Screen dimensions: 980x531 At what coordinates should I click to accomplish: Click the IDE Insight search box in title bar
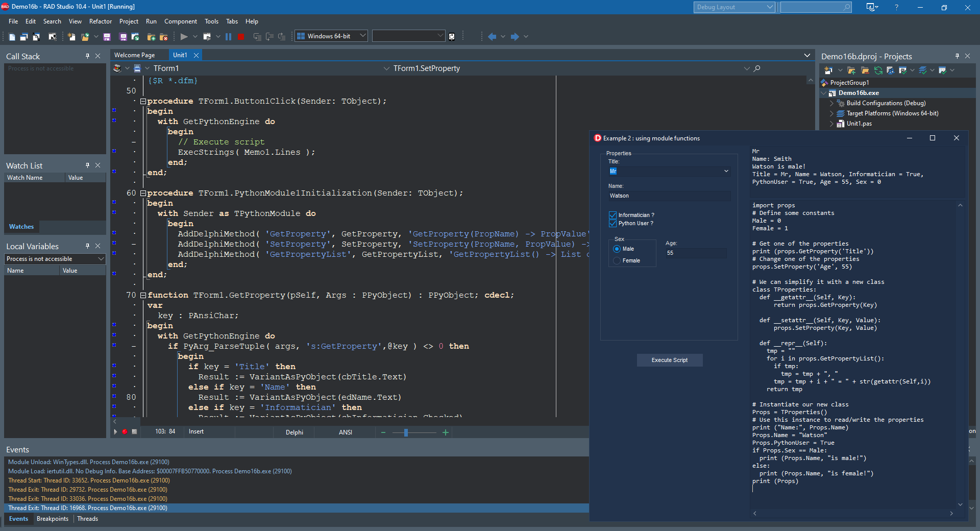point(816,7)
